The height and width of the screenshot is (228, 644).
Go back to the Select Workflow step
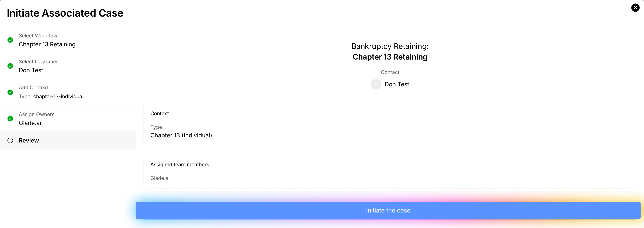(x=38, y=36)
